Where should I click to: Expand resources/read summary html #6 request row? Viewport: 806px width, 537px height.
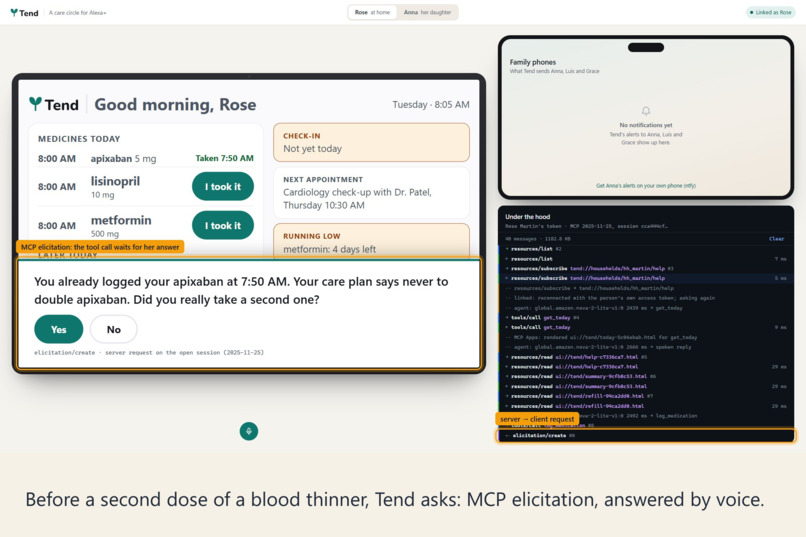[646, 376]
